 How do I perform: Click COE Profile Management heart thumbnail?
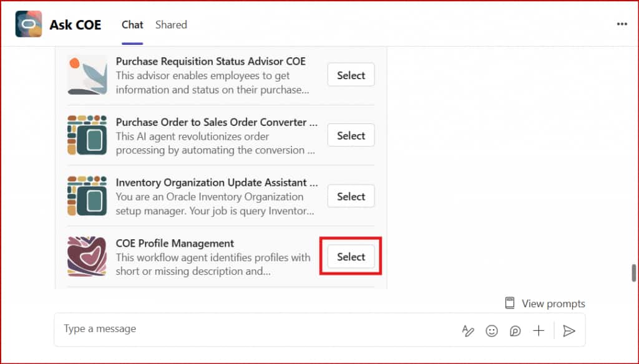tap(87, 256)
